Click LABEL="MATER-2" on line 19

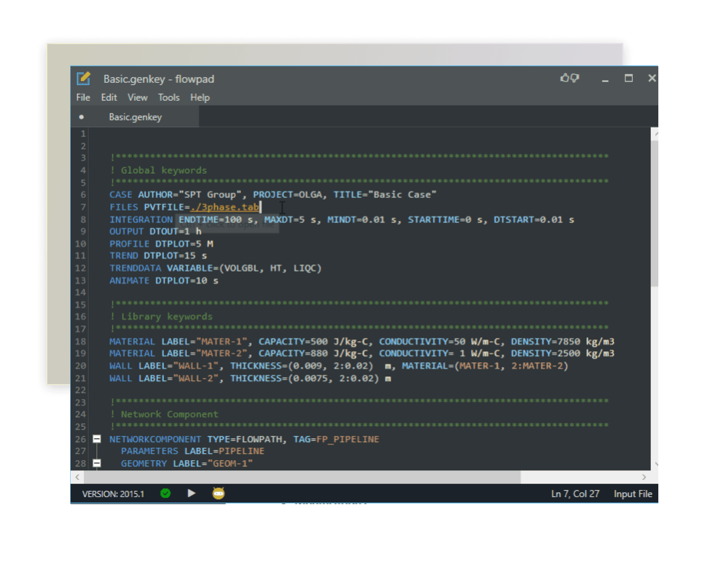204,353
